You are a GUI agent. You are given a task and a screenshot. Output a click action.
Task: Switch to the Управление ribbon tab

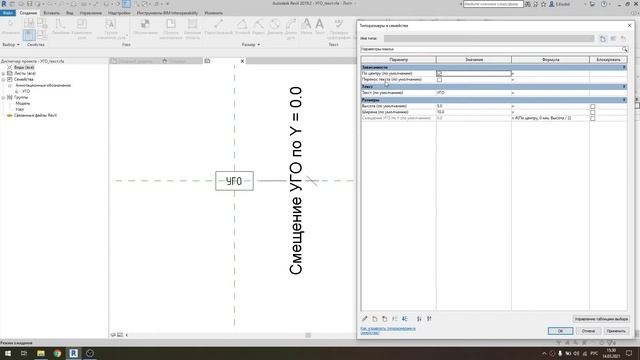pyautogui.click(x=91, y=13)
